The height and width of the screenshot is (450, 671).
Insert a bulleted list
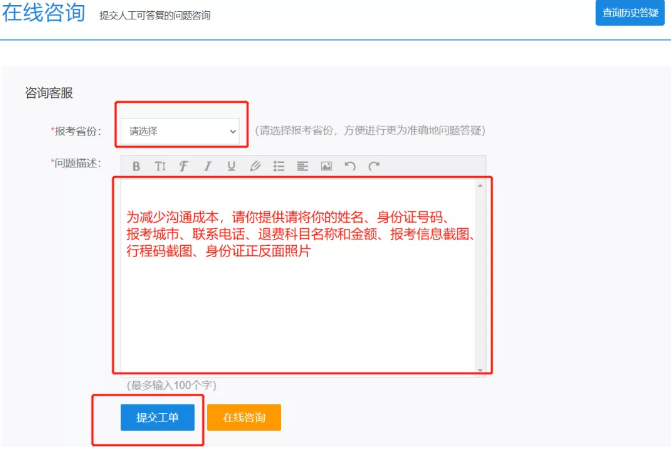click(x=279, y=166)
